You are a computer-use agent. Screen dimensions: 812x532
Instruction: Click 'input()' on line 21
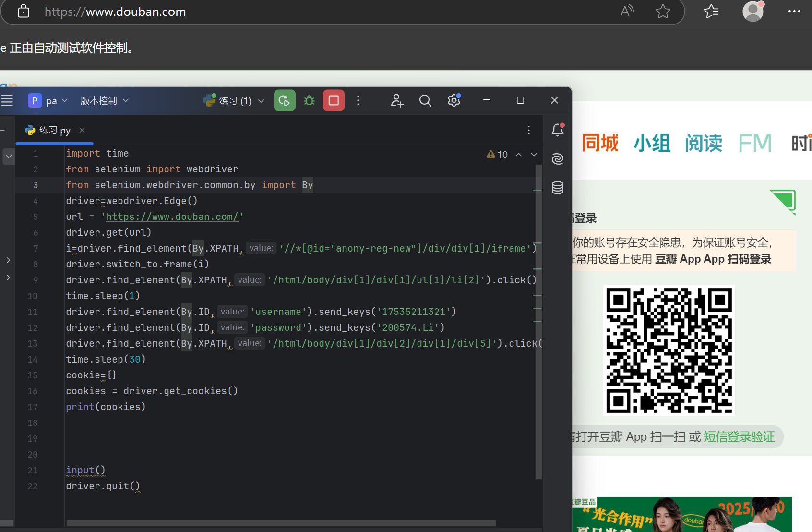point(85,470)
